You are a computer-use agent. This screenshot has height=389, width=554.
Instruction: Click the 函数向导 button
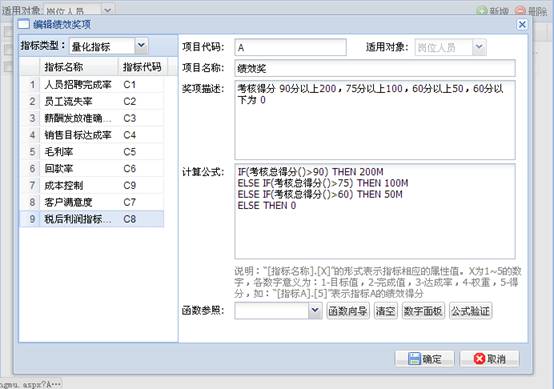coord(348,311)
